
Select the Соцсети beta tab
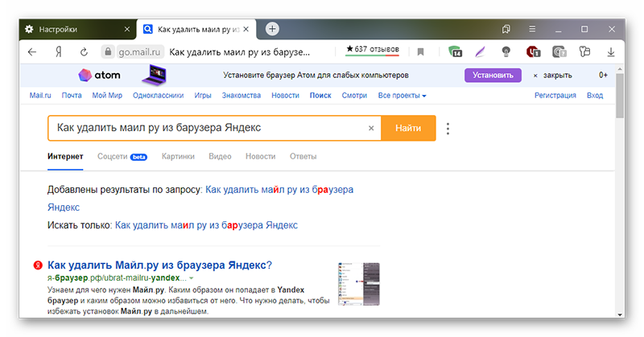coord(122,156)
